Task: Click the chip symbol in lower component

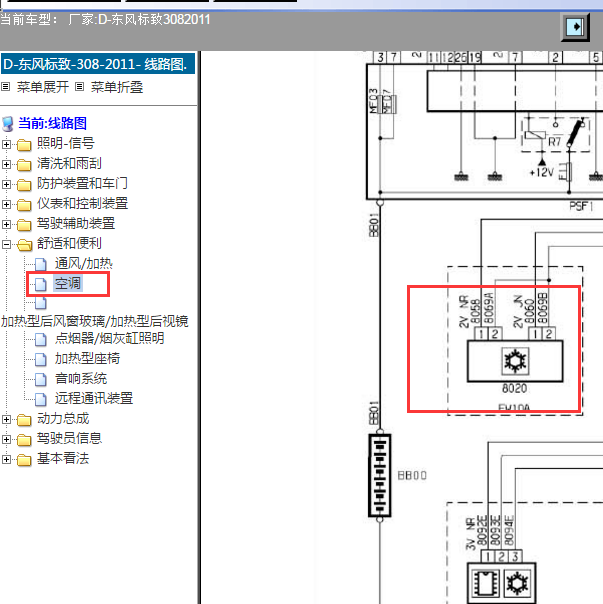Action: coord(485,583)
